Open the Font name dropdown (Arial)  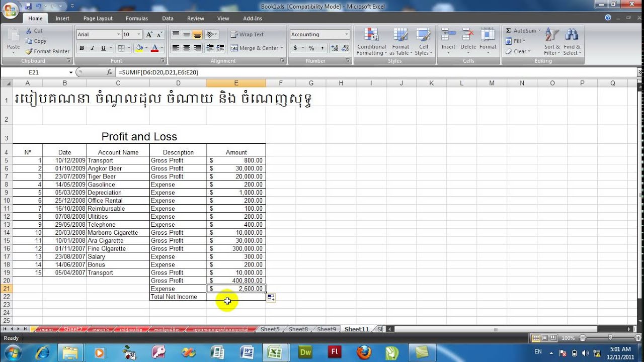pyautogui.click(x=119, y=35)
